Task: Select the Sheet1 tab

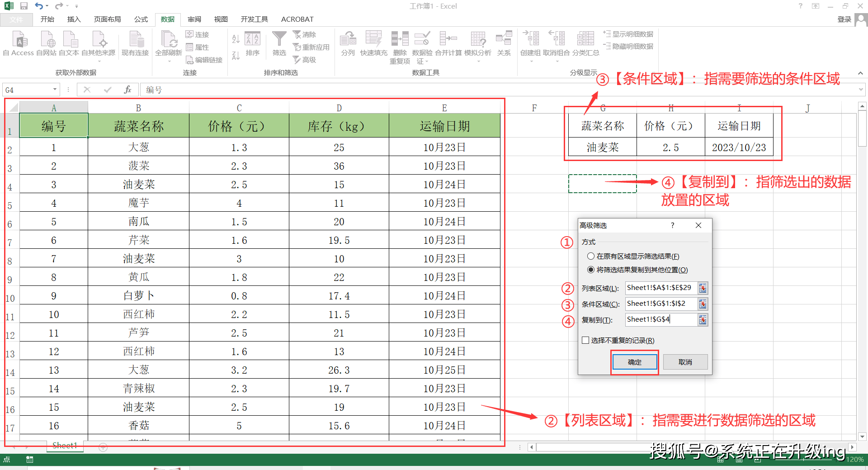Action: point(65,446)
